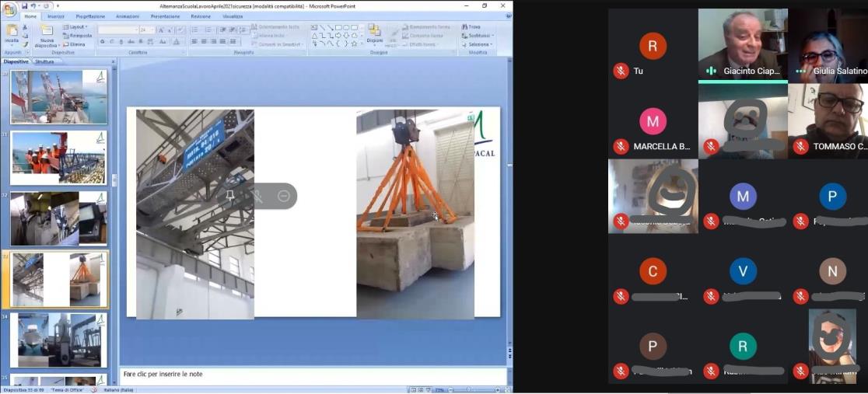Zoom in with plus button
Screen dimensions: 868x394
click(498, 389)
